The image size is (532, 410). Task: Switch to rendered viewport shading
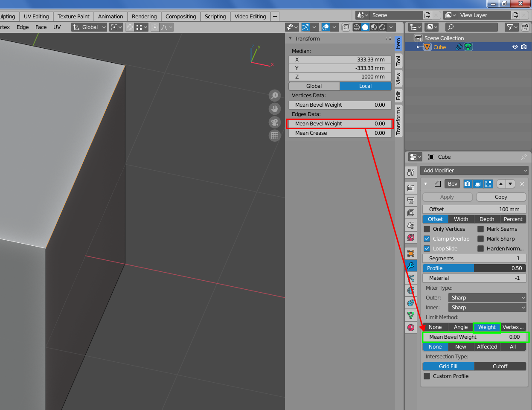pos(382,27)
